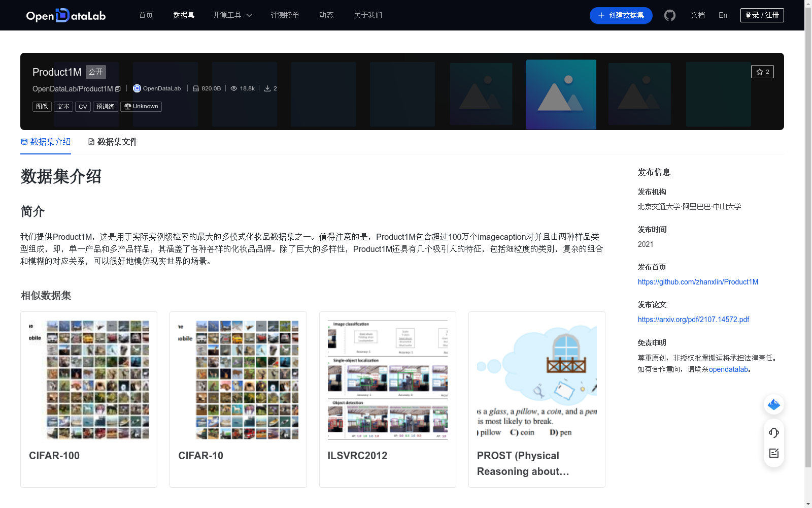Open the ILSVRC2012 dataset card
The height and width of the screenshot is (508, 812).
point(388,399)
